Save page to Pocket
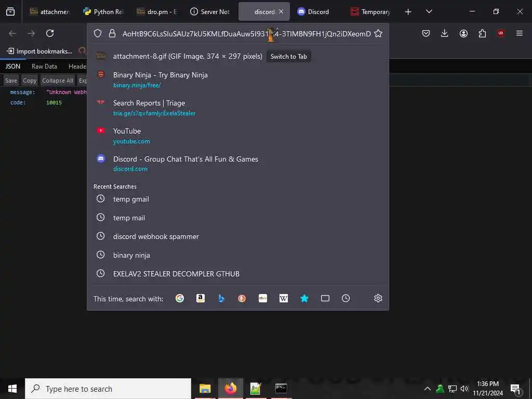The image size is (532, 399). (x=426, y=33)
